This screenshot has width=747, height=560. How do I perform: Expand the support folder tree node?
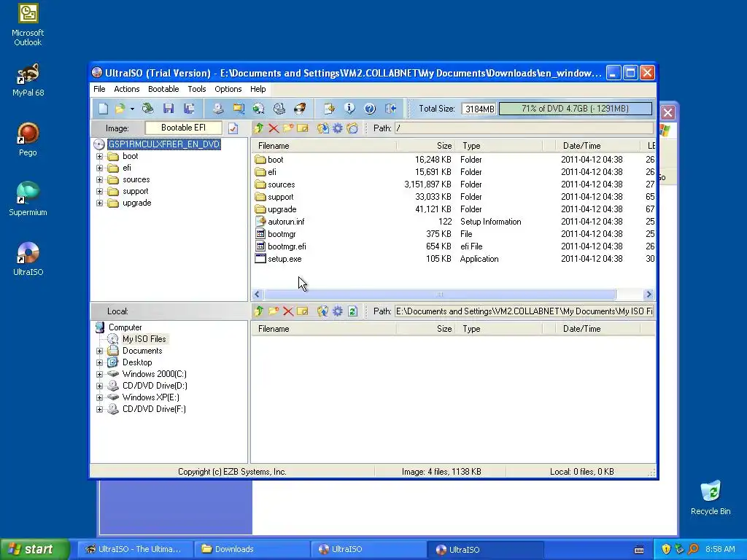99,192
